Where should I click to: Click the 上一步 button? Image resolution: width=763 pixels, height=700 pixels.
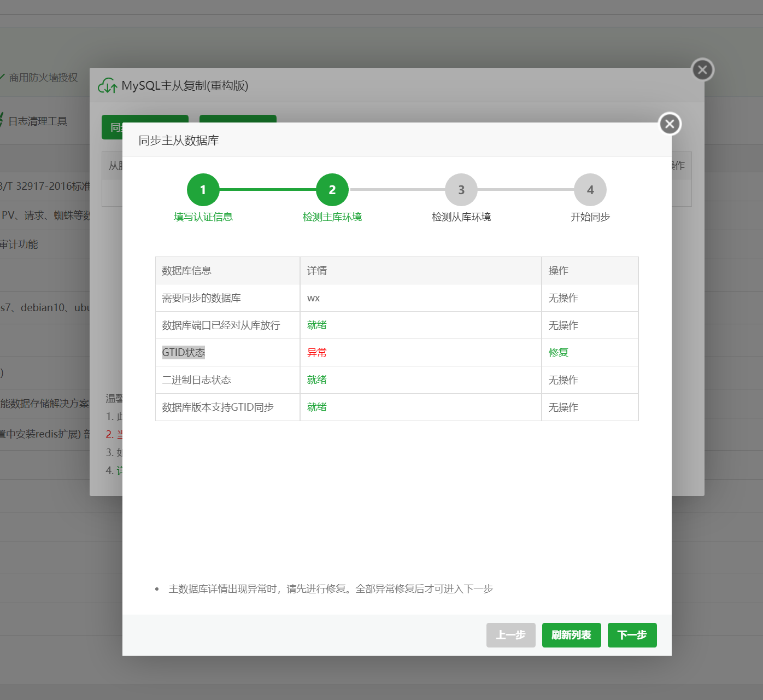coord(511,635)
